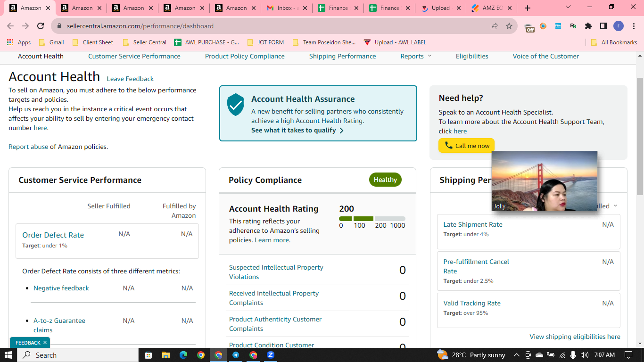The height and width of the screenshot is (362, 644).
Task: Open Suspected Intellectual Property Violations
Action: (x=276, y=272)
